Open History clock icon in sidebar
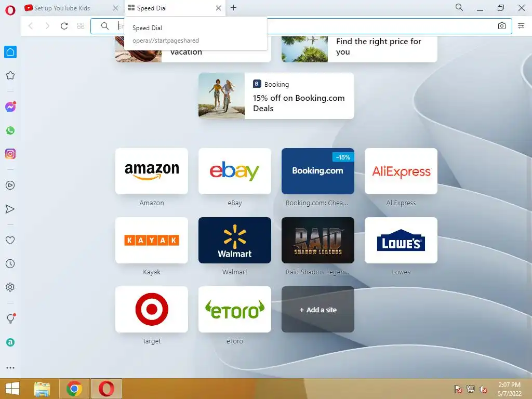Screen dimensions: 532x399 tap(10, 263)
